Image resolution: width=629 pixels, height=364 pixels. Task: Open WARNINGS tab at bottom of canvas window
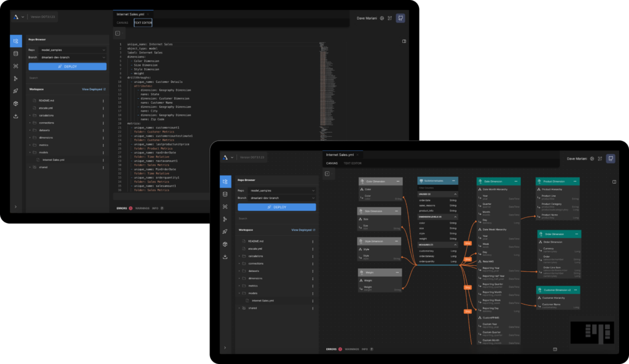coord(352,349)
